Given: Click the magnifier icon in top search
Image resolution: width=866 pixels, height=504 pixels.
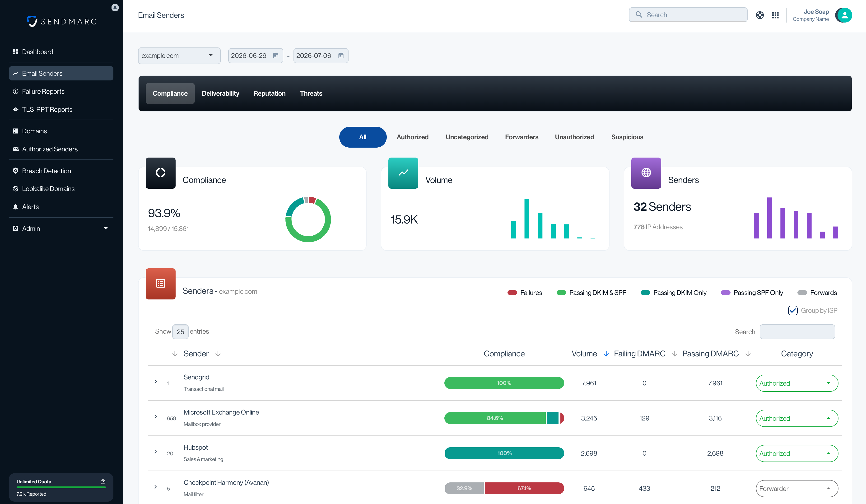Looking at the screenshot, I should coord(639,14).
